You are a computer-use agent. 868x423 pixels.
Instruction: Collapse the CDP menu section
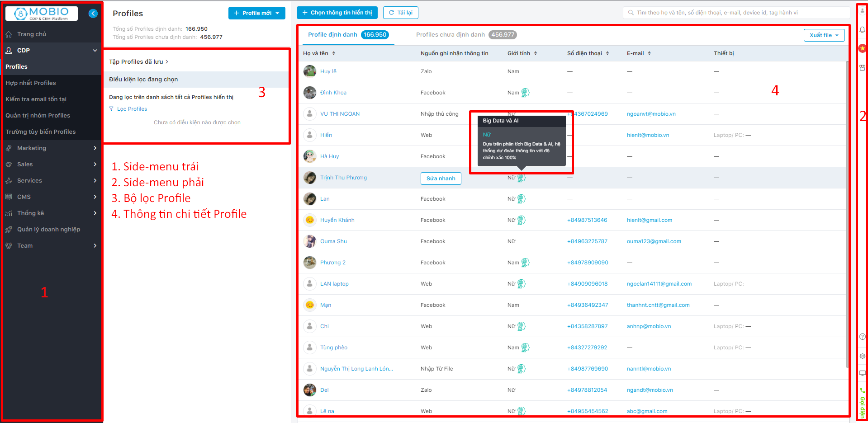click(95, 51)
